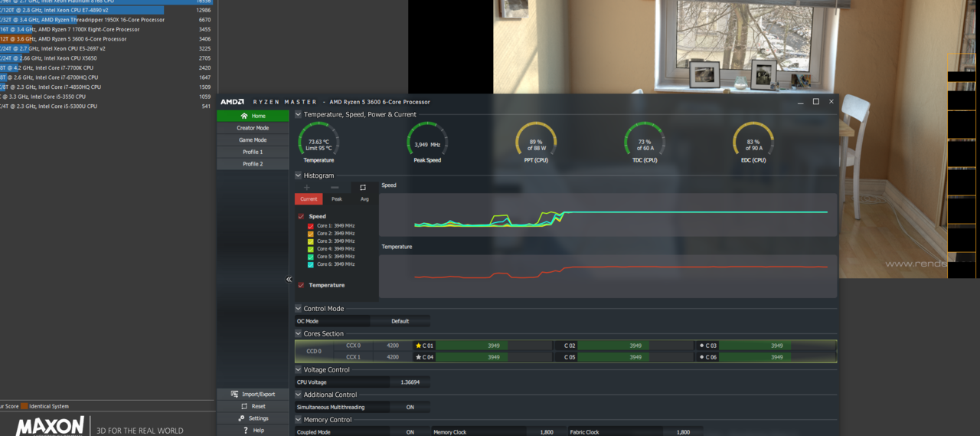The image size is (980, 436).
Task: Collapse the Additional Control section
Action: pos(299,395)
